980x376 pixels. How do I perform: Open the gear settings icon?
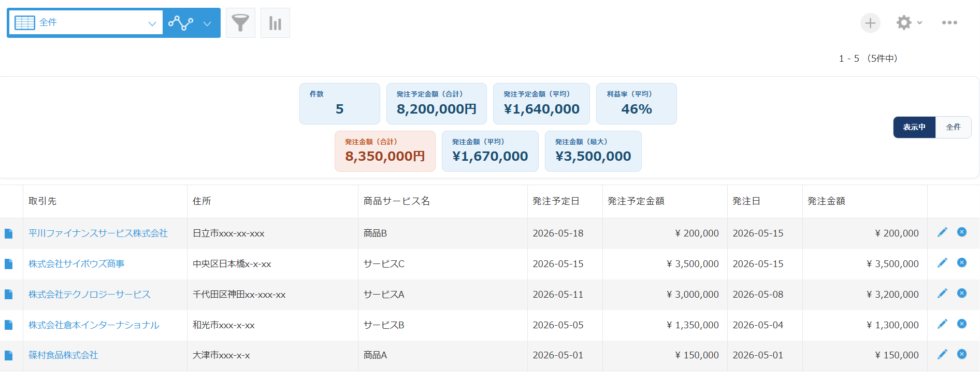pos(904,22)
